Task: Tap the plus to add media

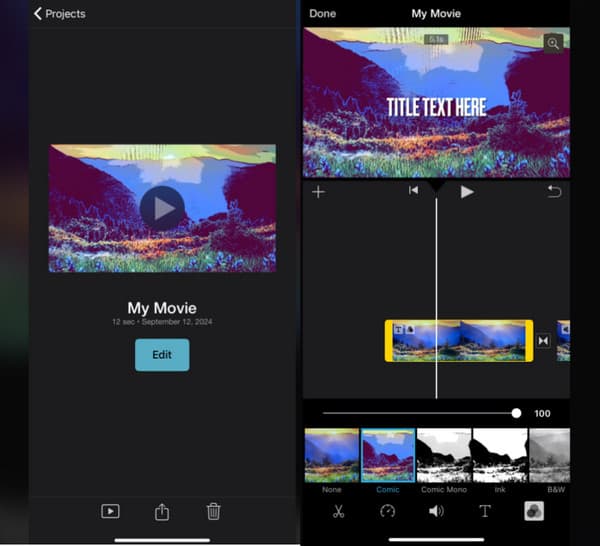Action: [x=318, y=192]
